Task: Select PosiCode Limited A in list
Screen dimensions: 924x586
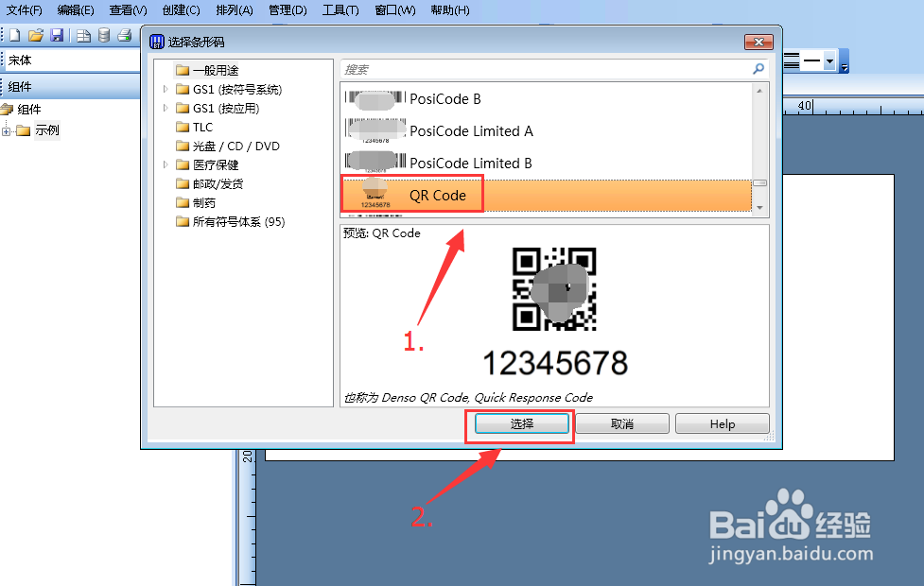Action: click(547, 130)
